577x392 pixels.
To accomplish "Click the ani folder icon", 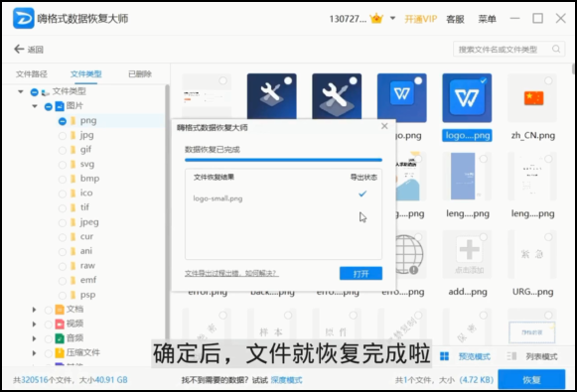I will (x=72, y=251).
